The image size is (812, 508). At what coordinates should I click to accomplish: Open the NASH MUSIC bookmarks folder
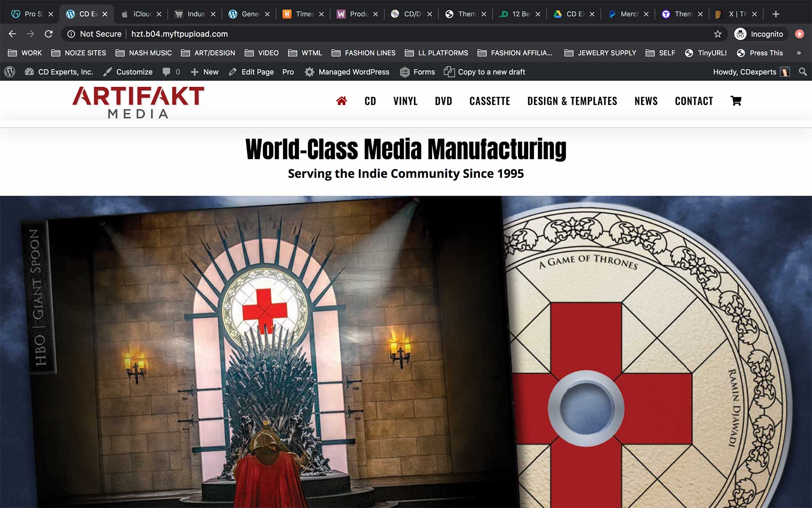(x=144, y=53)
